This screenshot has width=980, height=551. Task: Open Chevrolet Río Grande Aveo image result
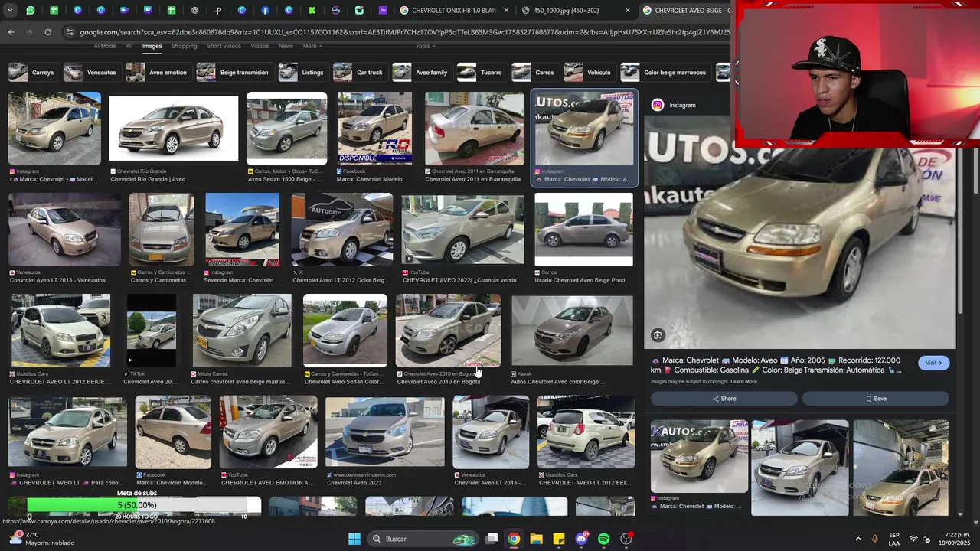point(174,128)
